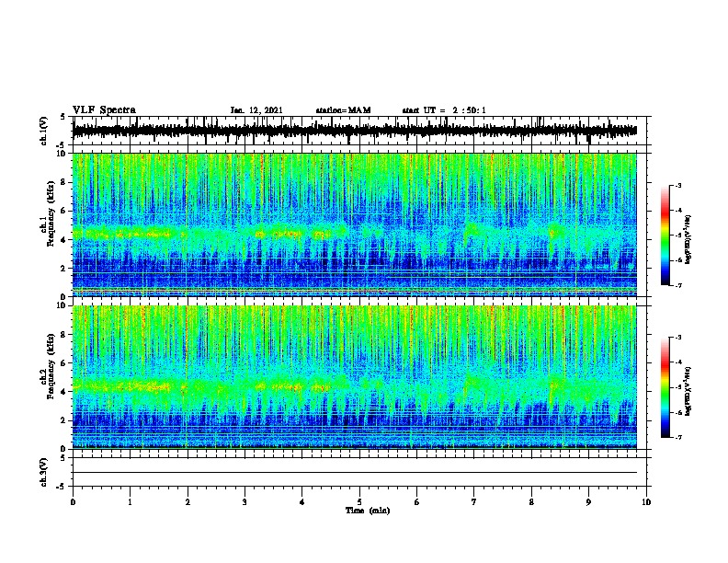
Task: Click the "-3" label on ch.1 color bar
Action: [x=677, y=185]
